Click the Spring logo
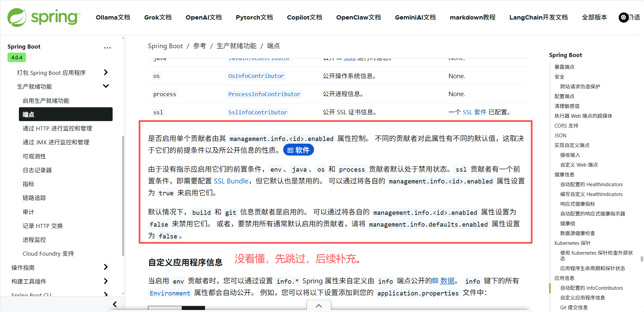The image size is (644, 312). (44, 17)
